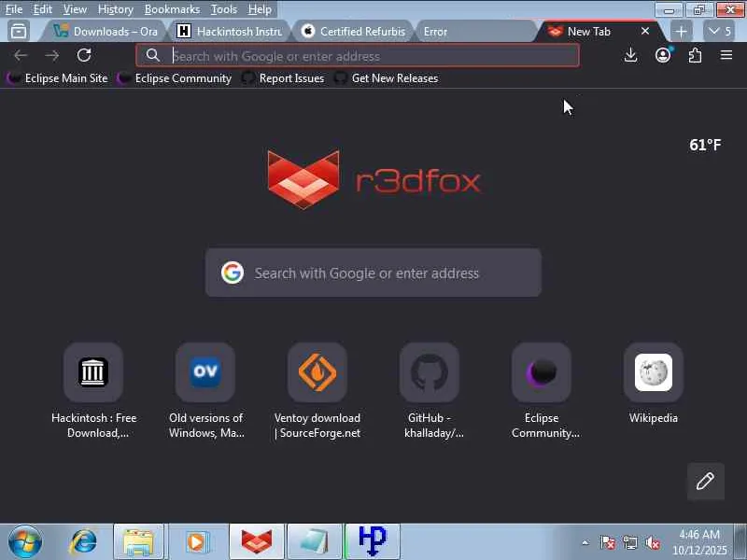Open the Edit menu

point(42,9)
